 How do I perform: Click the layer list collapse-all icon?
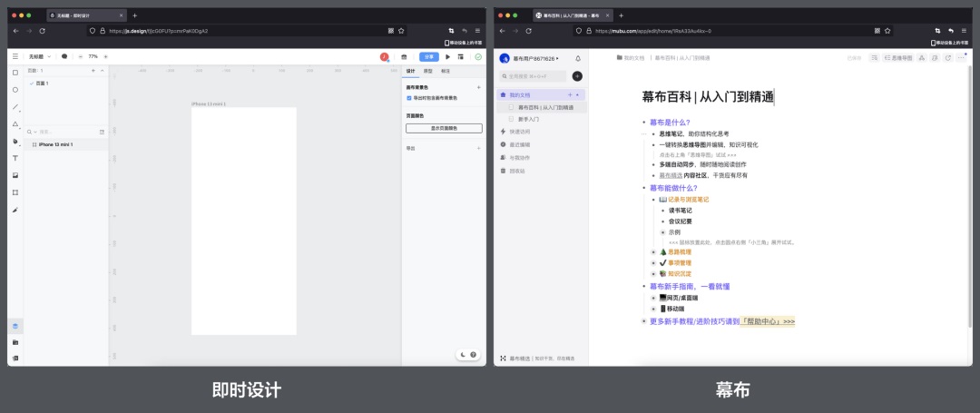pos(102,132)
